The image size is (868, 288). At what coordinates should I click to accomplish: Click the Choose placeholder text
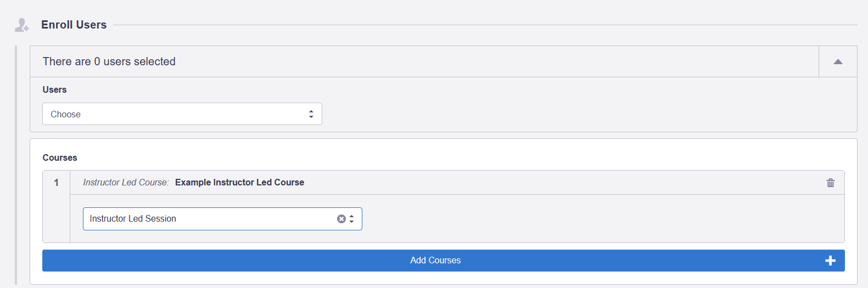(x=65, y=115)
